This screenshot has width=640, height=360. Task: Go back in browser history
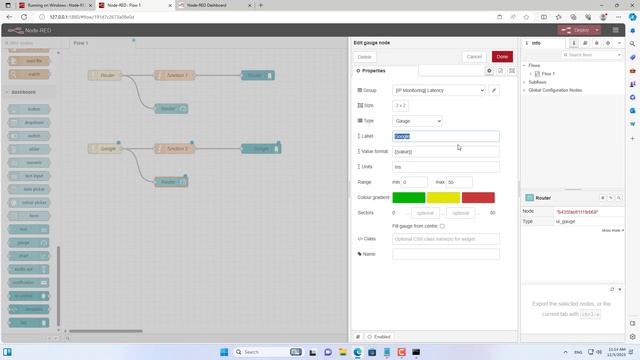[9, 17]
